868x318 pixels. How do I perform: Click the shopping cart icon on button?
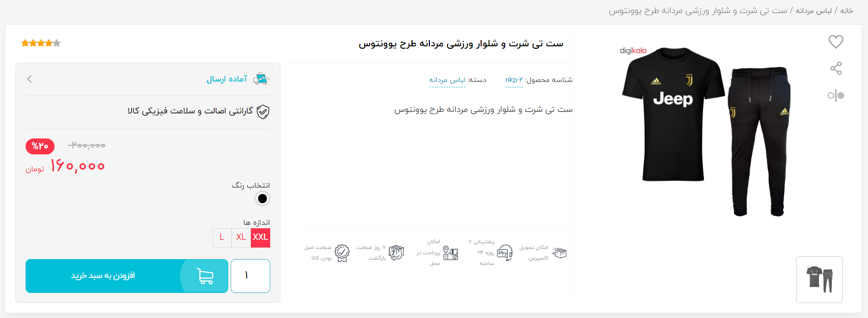205,276
